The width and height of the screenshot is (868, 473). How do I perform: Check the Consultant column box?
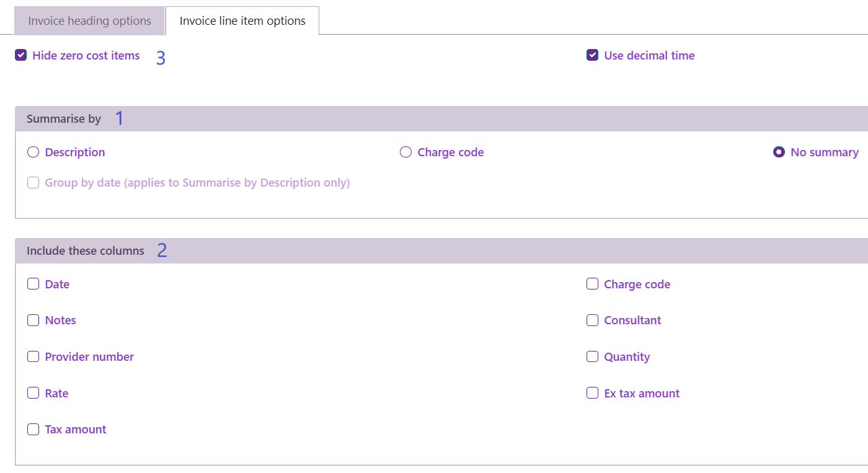tap(593, 320)
